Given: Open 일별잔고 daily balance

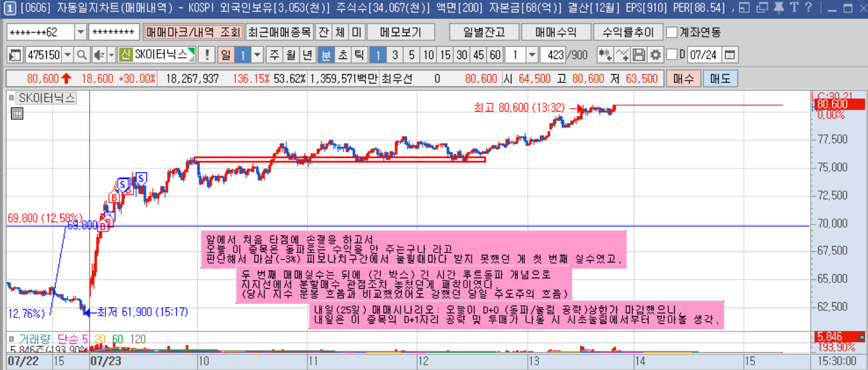Looking at the screenshot, I should click(483, 32).
